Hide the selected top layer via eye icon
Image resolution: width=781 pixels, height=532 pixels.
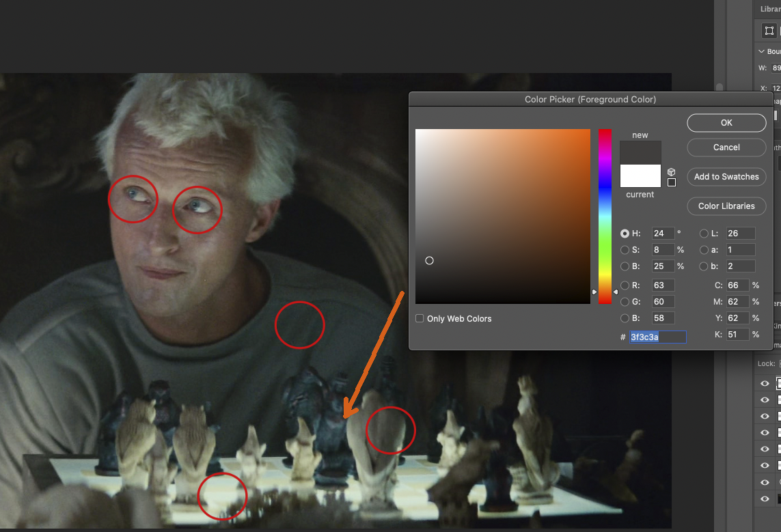tap(765, 384)
